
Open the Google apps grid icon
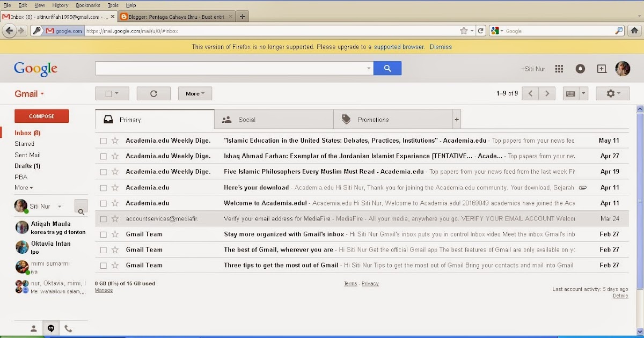[x=559, y=69]
